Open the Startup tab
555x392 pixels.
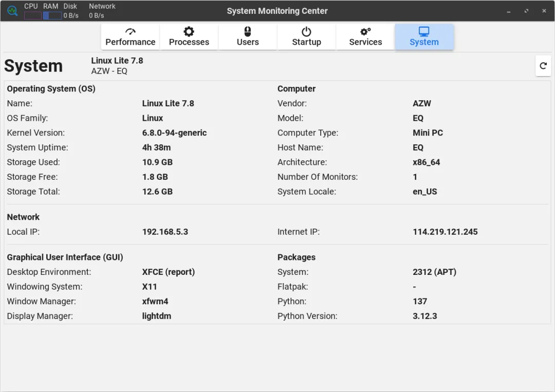pyautogui.click(x=306, y=37)
